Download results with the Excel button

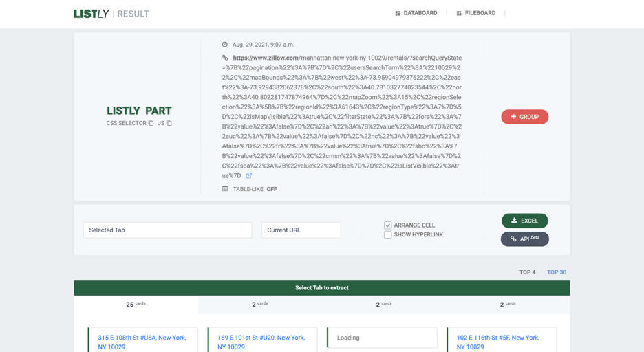coord(524,221)
